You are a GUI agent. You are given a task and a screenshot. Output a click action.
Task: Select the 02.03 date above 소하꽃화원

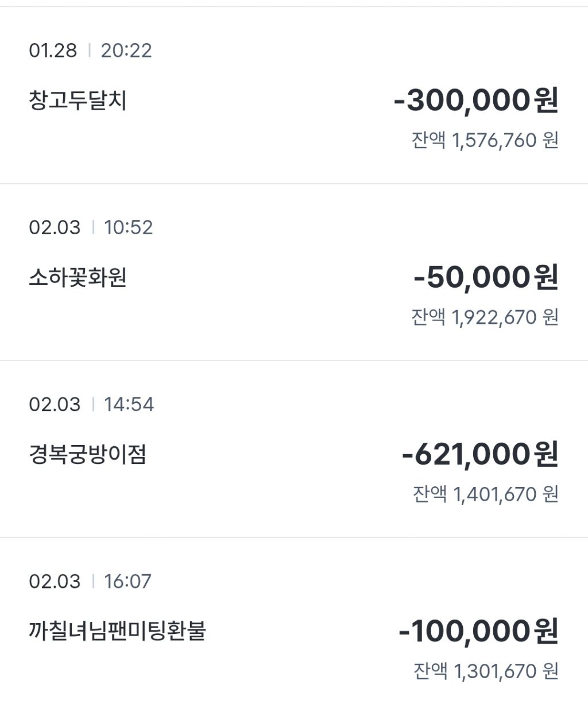click(x=55, y=227)
